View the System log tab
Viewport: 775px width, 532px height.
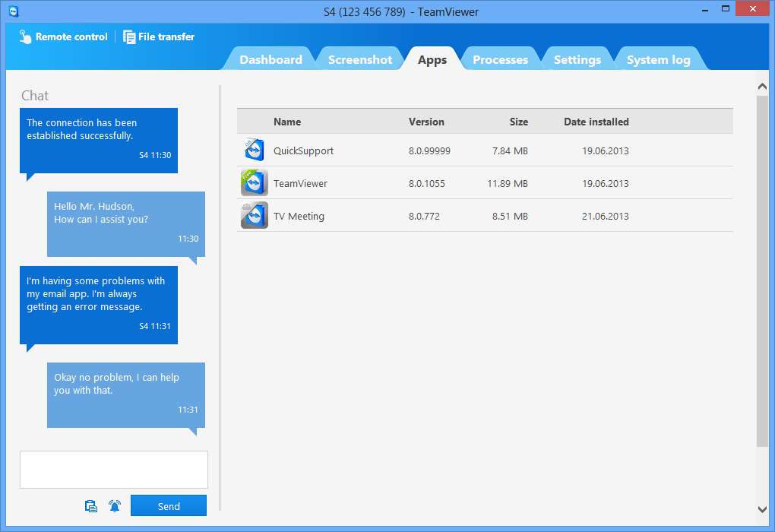click(658, 59)
